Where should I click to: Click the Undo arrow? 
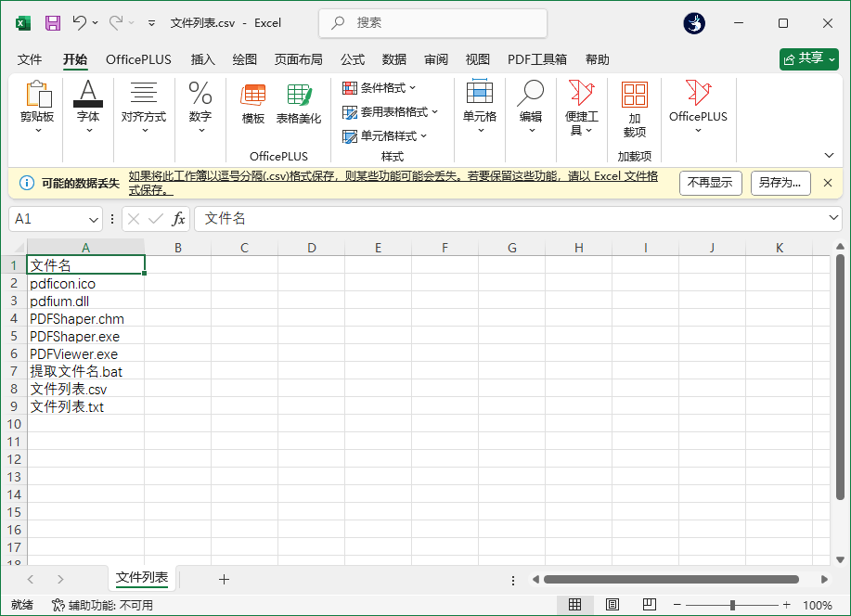pyautogui.click(x=79, y=22)
